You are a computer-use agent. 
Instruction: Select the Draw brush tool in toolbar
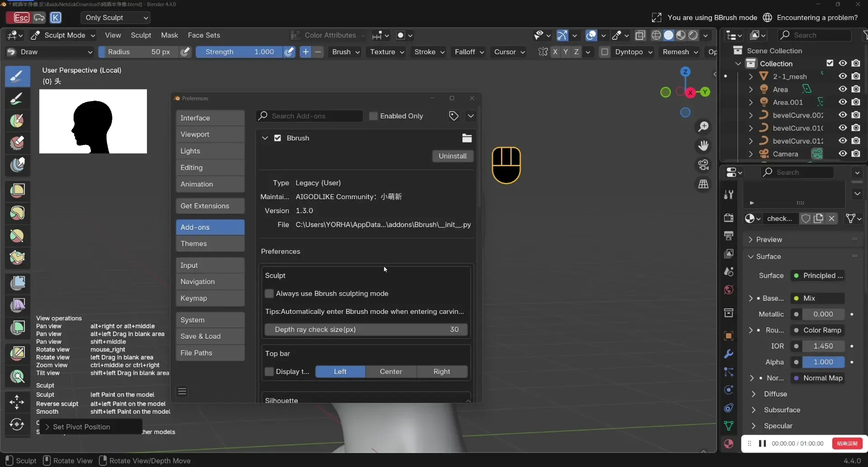pos(17,76)
